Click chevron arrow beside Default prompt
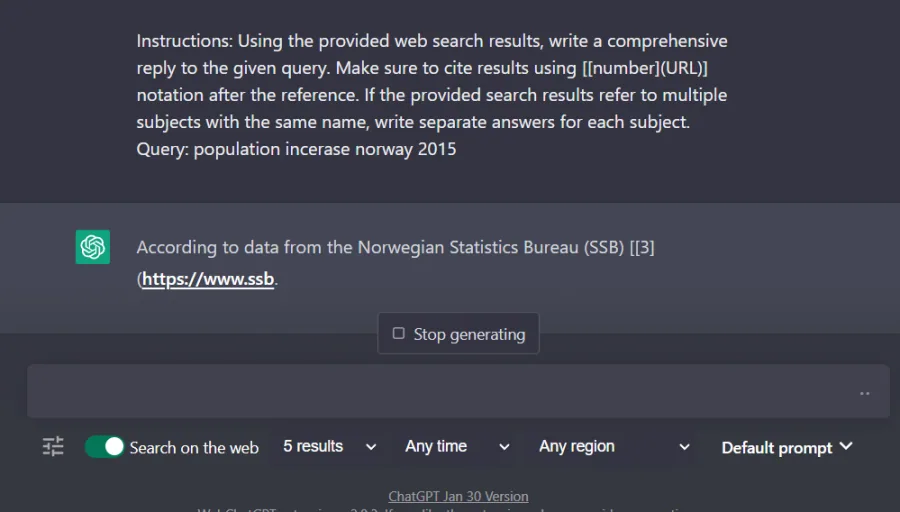 (x=846, y=446)
